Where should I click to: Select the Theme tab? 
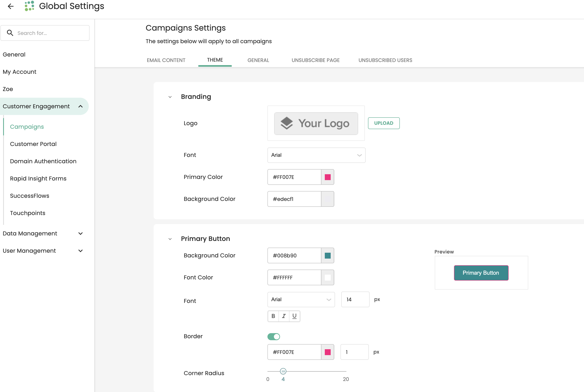click(215, 60)
